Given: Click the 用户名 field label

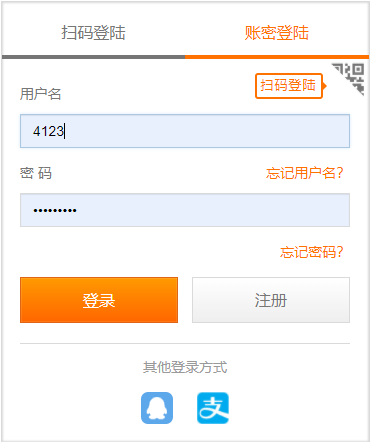Looking at the screenshot, I should (x=40, y=94).
